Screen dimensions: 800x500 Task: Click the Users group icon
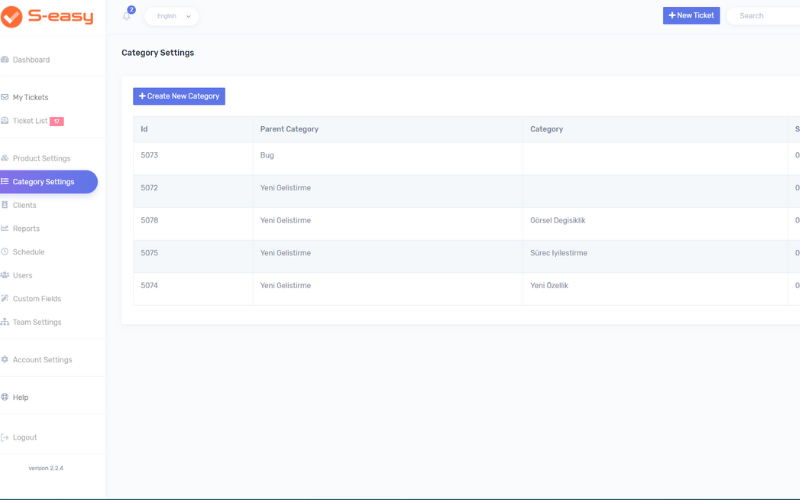(5, 276)
